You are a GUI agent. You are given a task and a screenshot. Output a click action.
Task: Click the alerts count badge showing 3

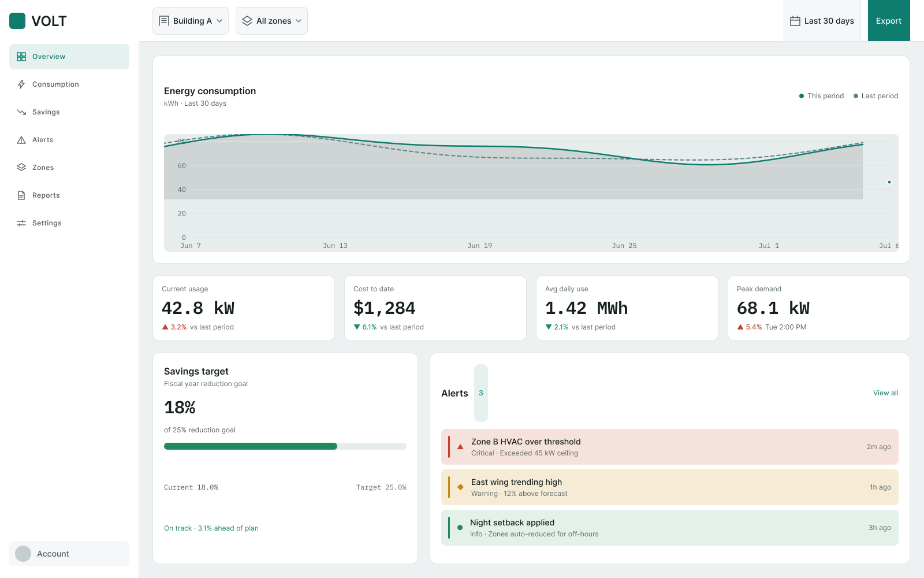point(481,393)
